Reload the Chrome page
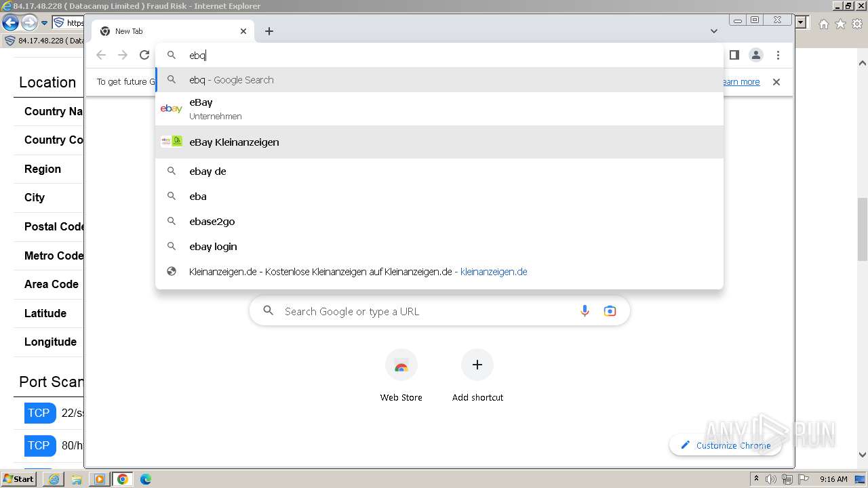868x488 pixels. (144, 55)
